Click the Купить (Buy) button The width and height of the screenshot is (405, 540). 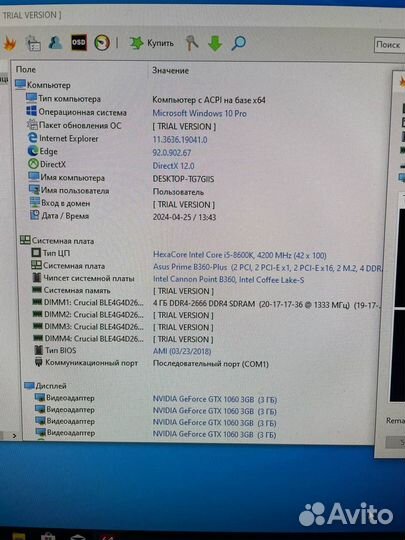point(151,43)
